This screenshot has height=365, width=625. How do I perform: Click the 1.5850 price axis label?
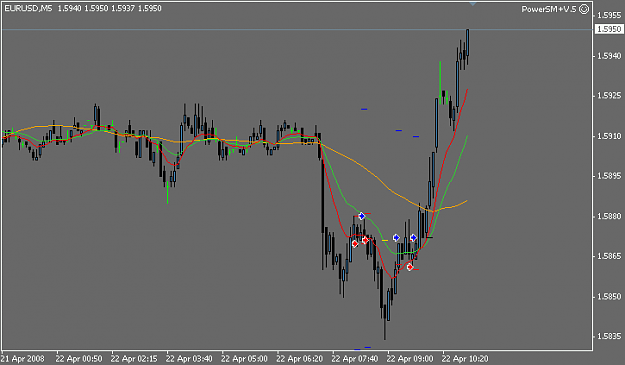(609, 297)
